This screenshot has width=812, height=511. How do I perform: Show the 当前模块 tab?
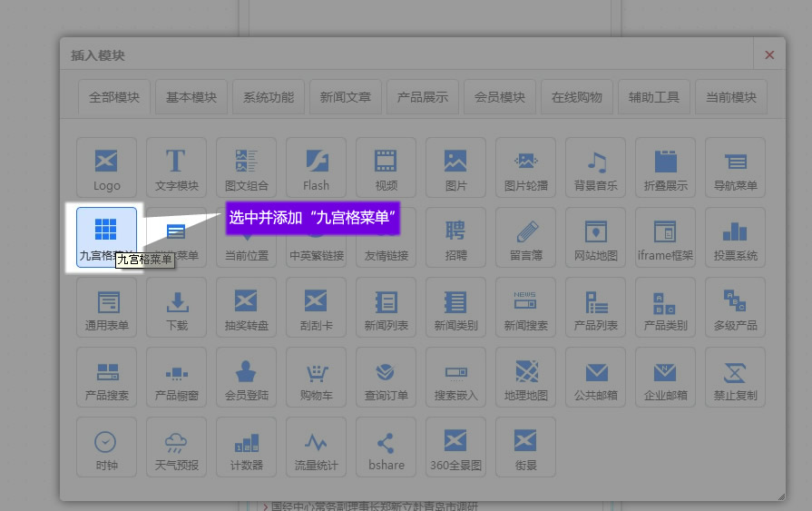pos(730,97)
